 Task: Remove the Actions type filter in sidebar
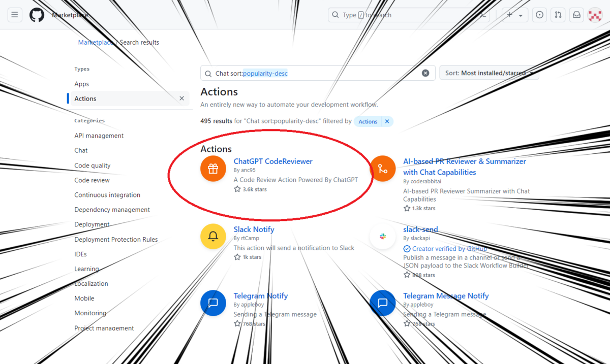[181, 98]
